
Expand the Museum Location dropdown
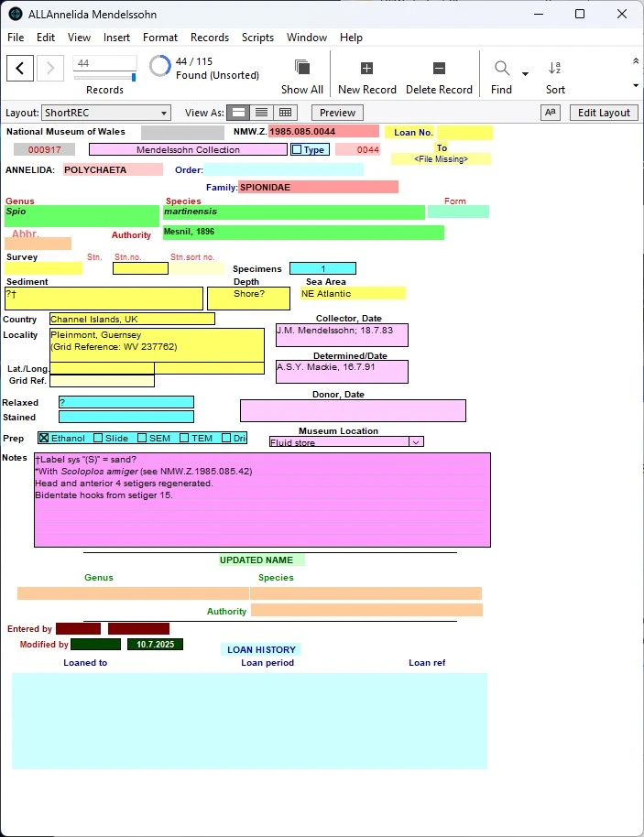[x=416, y=442]
